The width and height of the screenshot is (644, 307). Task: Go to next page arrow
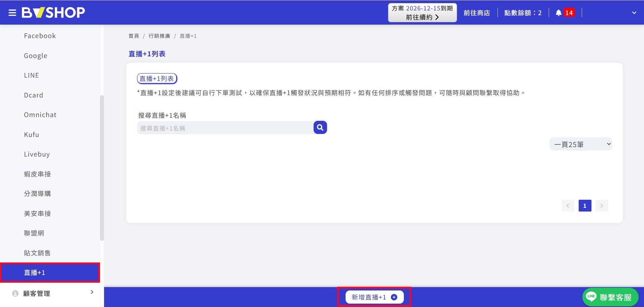click(x=602, y=205)
